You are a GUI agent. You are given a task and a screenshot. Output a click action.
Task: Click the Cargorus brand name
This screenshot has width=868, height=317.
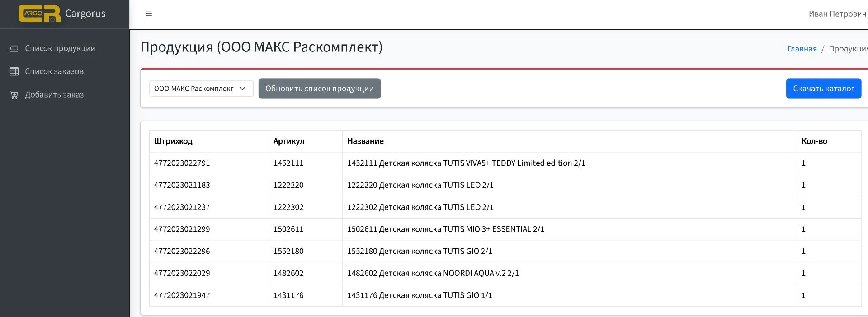[x=85, y=14]
